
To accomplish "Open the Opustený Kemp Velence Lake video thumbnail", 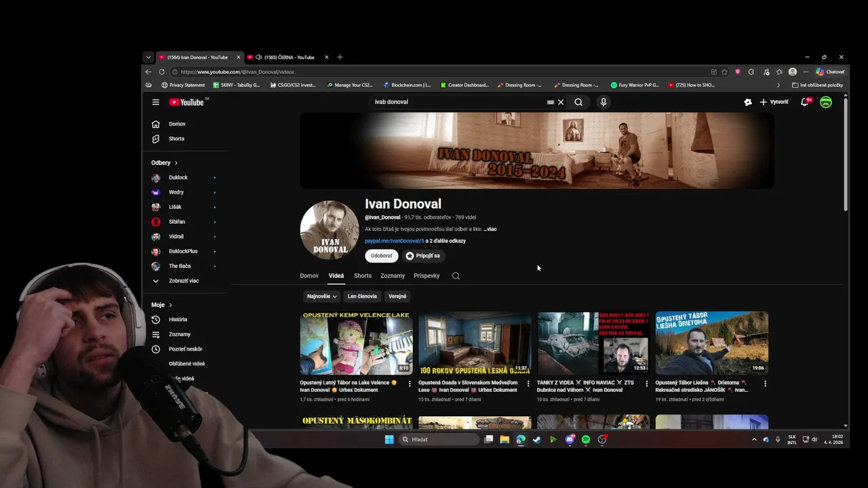I will coord(356,343).
